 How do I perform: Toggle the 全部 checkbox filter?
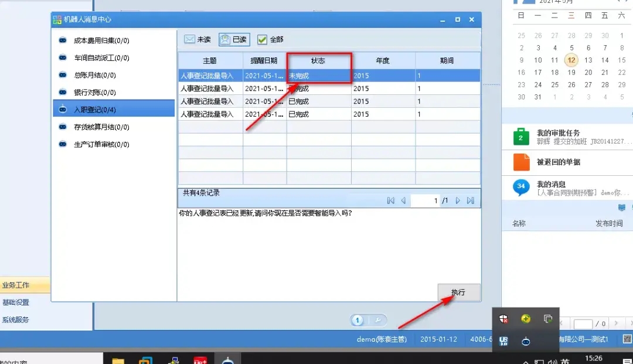pyautogui.click(x=262, y=39)
